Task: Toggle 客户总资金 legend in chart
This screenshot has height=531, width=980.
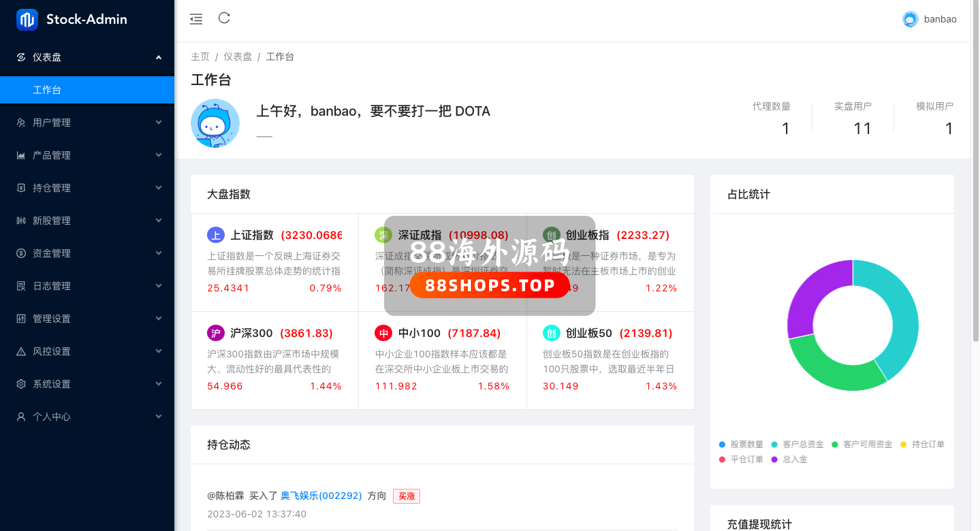Action: coord(797,445)
